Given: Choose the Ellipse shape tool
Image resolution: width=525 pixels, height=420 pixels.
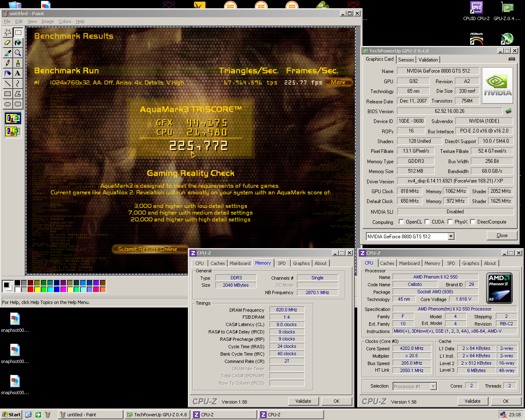Looking at the screenshot, I should (x=8, y=104).
